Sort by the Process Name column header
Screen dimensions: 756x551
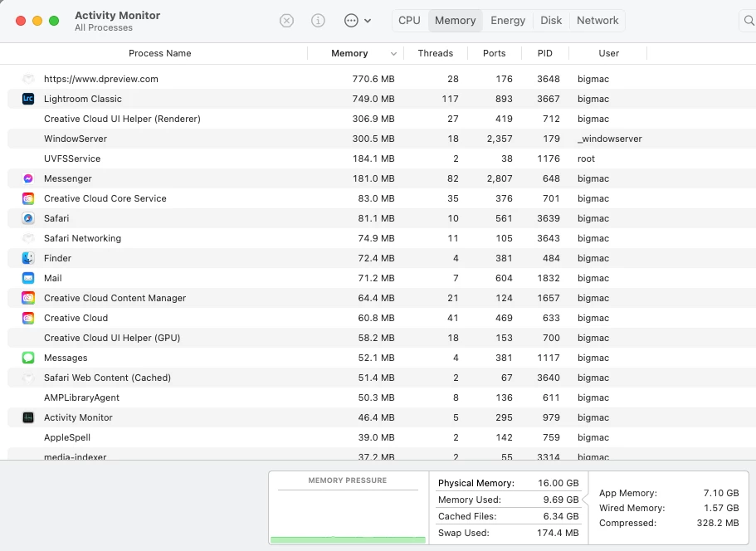coord(159,53)
